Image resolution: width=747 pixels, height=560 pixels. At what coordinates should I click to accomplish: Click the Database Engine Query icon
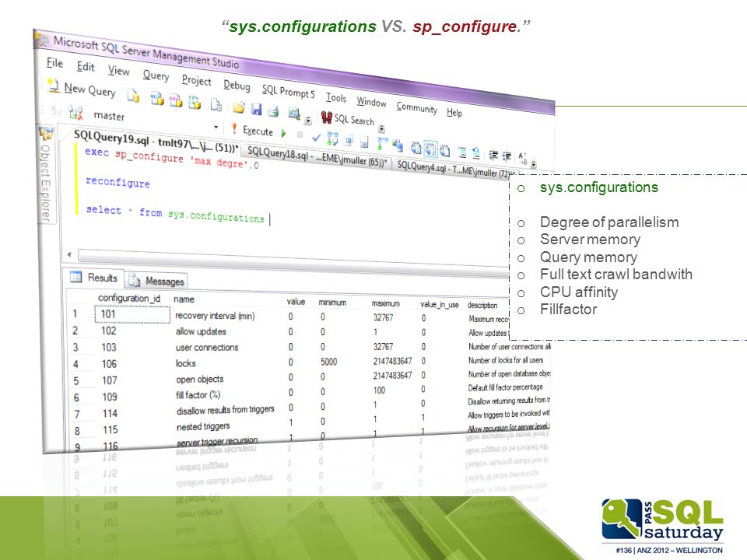[x=133, y=95]
